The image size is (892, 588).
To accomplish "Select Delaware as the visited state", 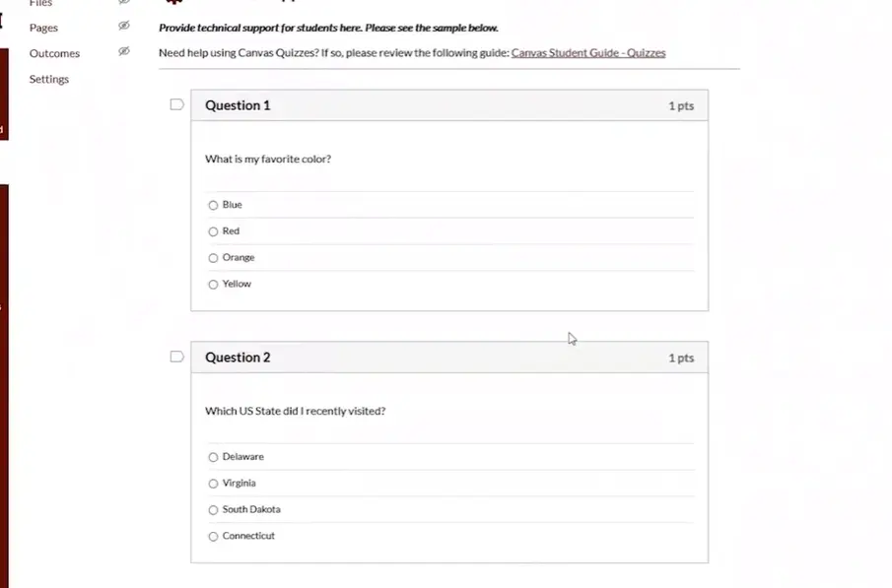I will pos(213,457).
